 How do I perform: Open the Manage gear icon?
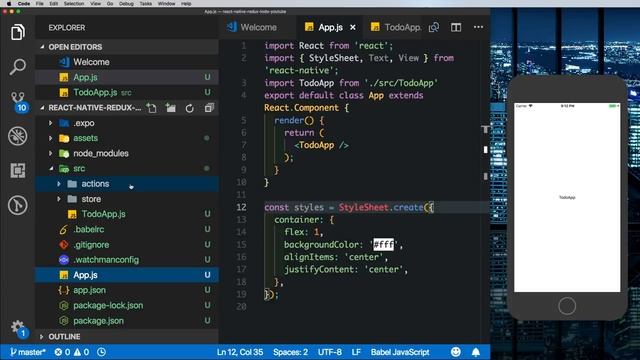coord(18,327)
